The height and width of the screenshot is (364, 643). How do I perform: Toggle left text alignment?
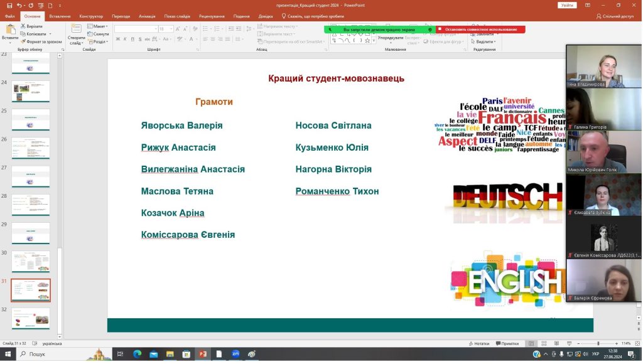[x=206, y=40]
